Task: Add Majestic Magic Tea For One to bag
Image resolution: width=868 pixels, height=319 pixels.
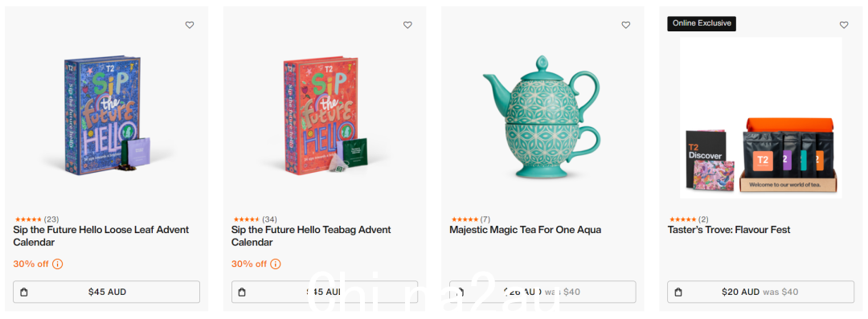Action: [x=542, y=292]
